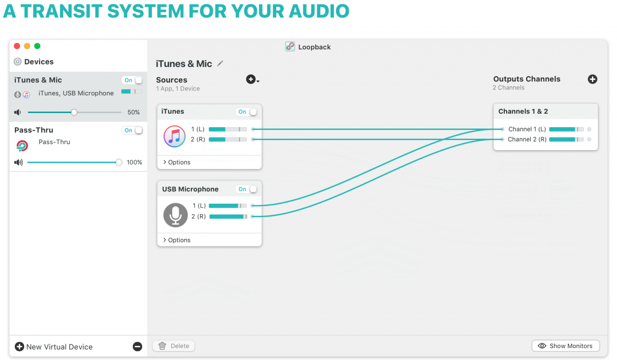Click the Show Monitors button
Screen dimensions: 617x364
pos(565,346)
